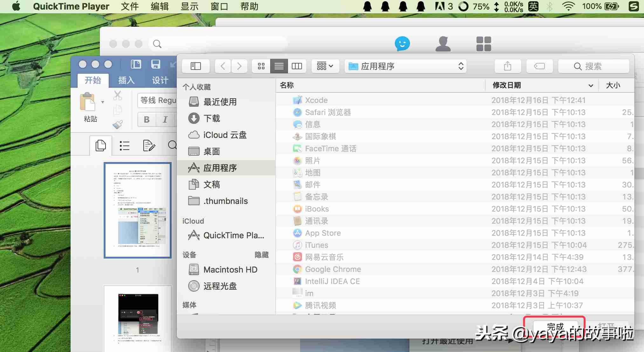This screenshot has height=352, width=644.
Task: Click the save disk icon in Word
Action: tap(155, 64)
